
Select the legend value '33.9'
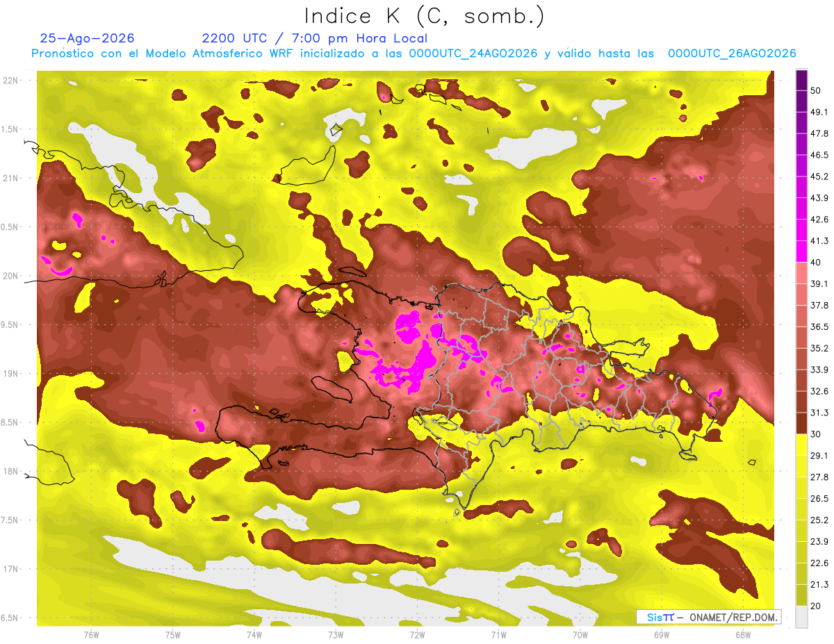[x=819, y=370]
